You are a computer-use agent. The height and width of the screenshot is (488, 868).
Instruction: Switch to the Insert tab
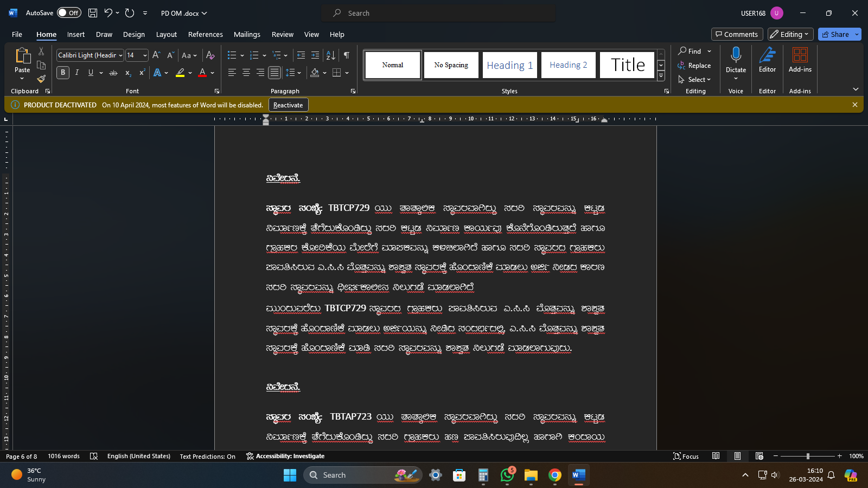(x=76, y=34)
